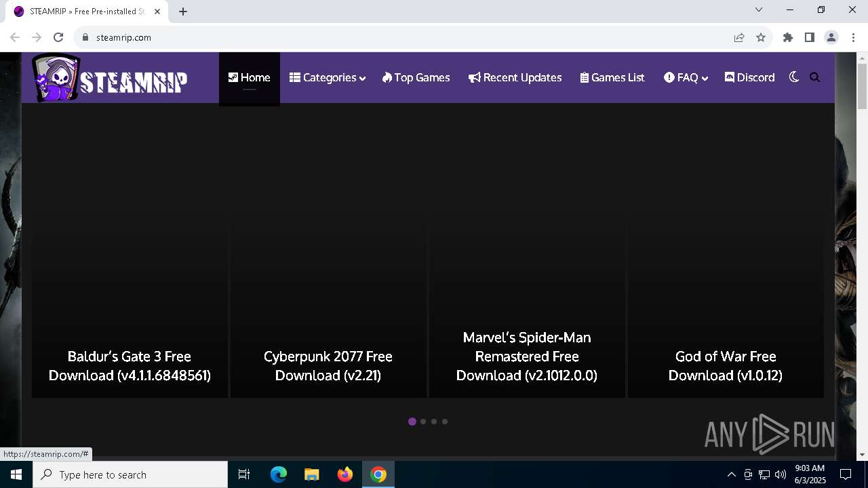Image resolution: width=868 pixels, height=488 pixels.
Task: Bookmark this page with star icon
Action: click(x=761, y=37)
